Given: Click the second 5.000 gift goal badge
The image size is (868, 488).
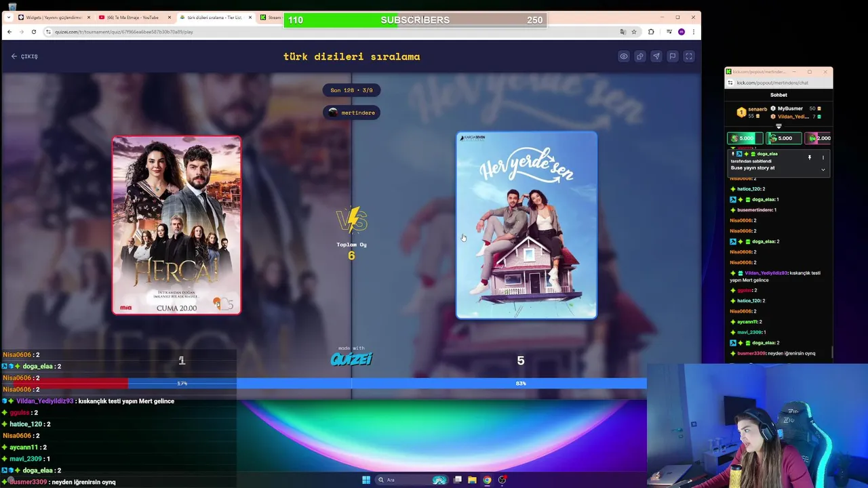Looking at the screenshot, I should 783,138.
